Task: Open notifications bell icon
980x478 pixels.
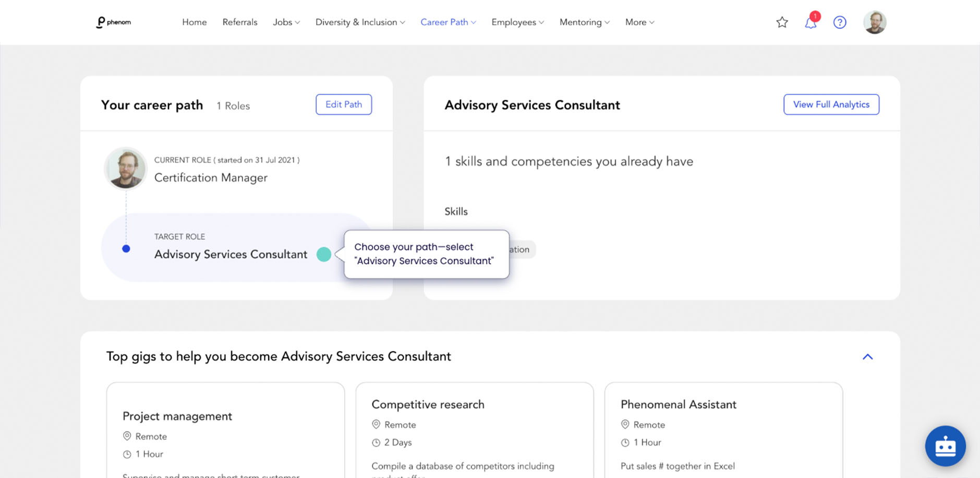Action: (x=811, y=22)
